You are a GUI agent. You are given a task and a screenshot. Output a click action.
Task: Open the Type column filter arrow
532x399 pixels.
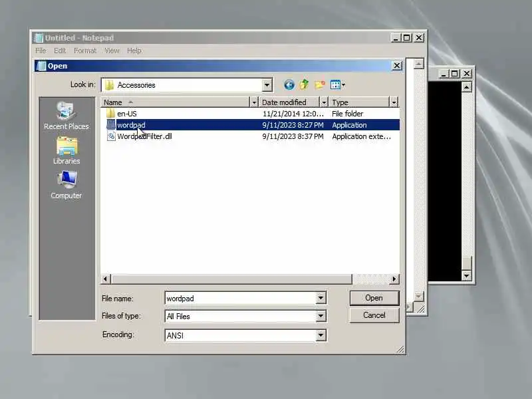point(394,102)
